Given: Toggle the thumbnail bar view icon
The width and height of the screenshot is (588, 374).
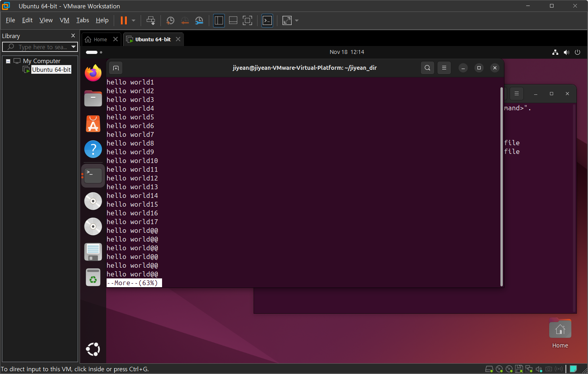Looking at the screenshot, I should tap(233, 20).
